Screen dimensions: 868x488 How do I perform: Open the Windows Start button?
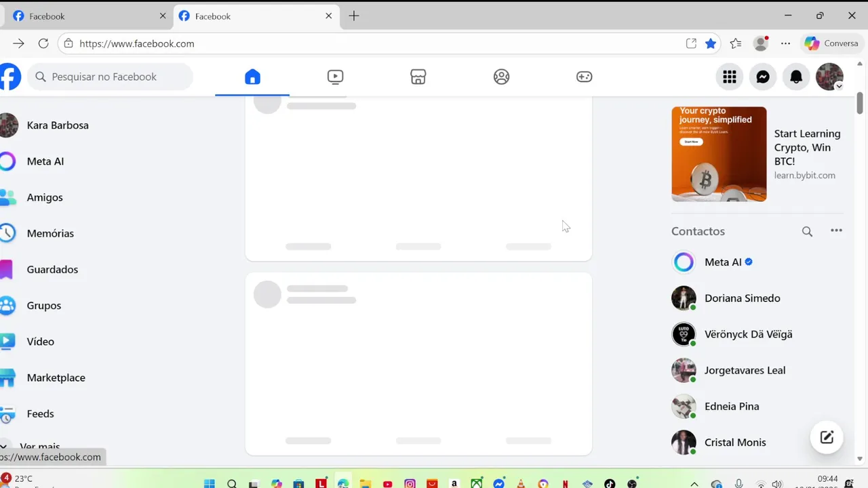point(210,484)
